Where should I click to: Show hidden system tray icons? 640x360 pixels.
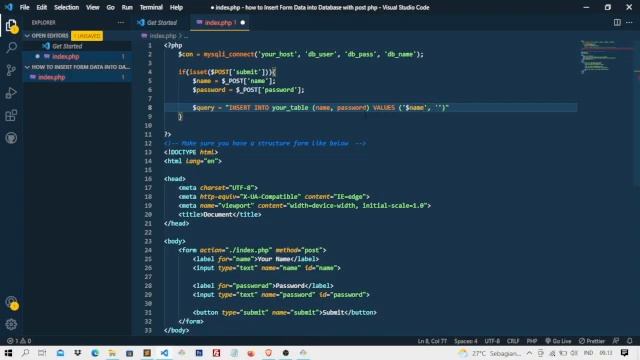529,353
